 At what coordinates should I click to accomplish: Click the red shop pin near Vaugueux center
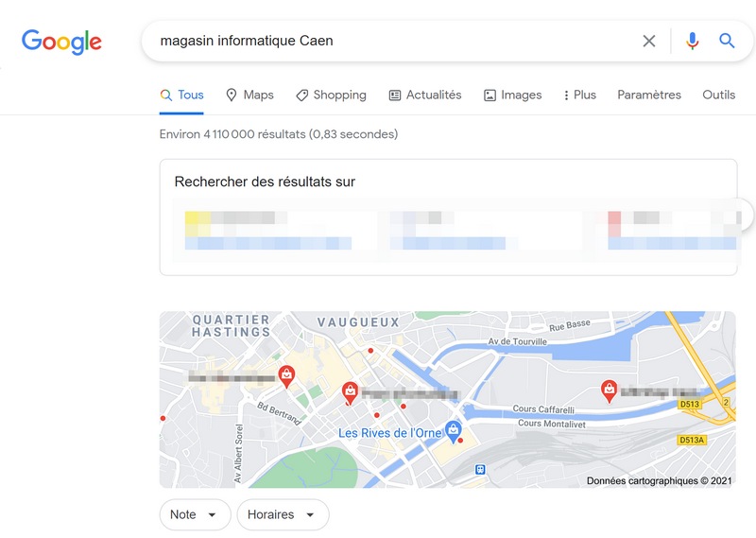pos(350,392)
